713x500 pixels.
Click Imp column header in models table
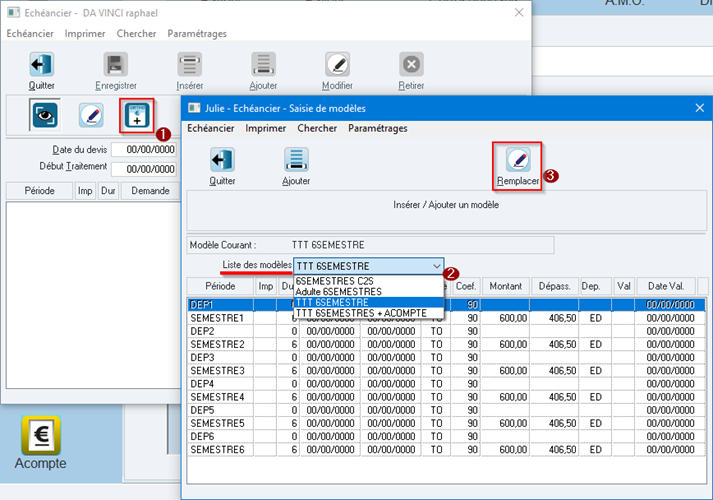click(x=266, y=286)
